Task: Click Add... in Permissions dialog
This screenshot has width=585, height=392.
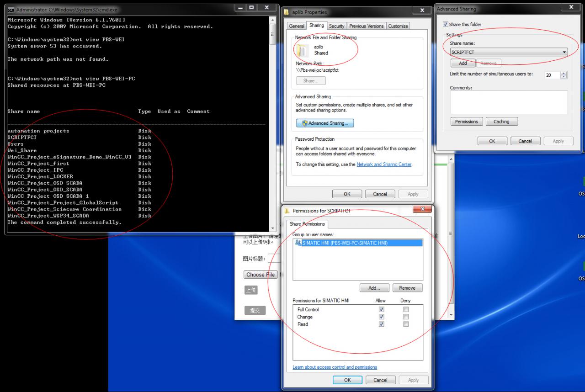Action: point(374,288)
